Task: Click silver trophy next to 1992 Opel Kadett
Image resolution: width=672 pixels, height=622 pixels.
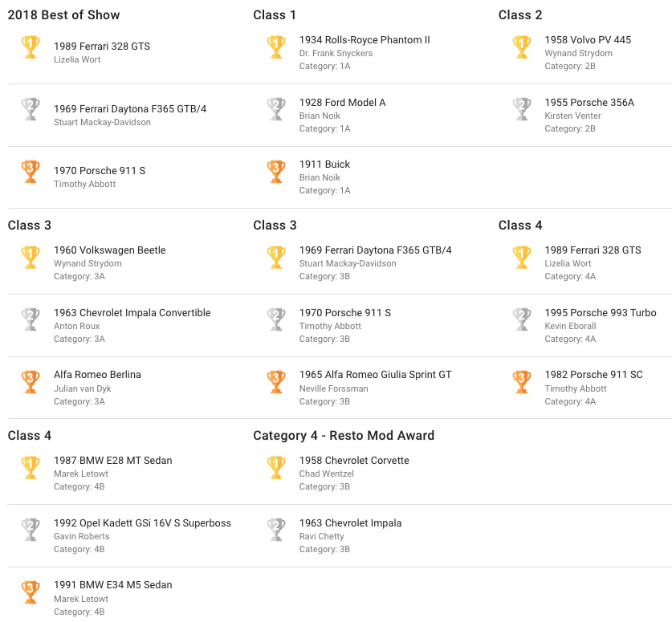Action: point(31,530)
